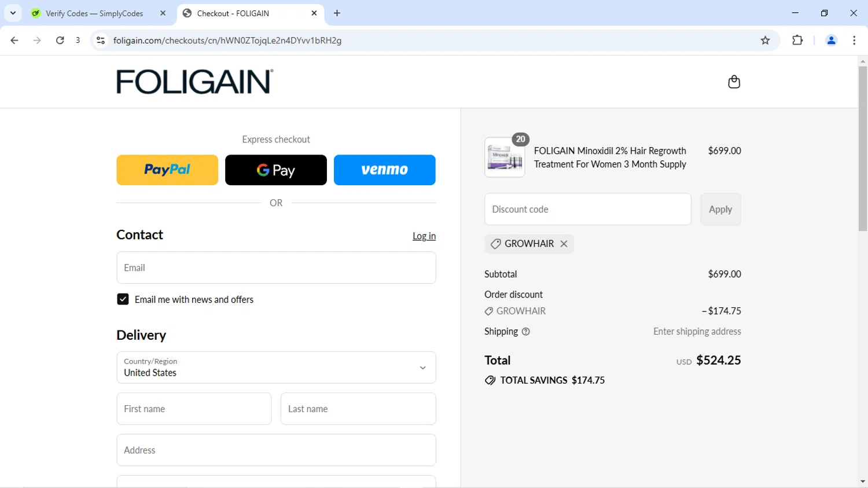Screen dimensions: 868x488
Task: Click the FOLIGAIN Minoxidil product thumbnail
Action: tap(505, 157)
